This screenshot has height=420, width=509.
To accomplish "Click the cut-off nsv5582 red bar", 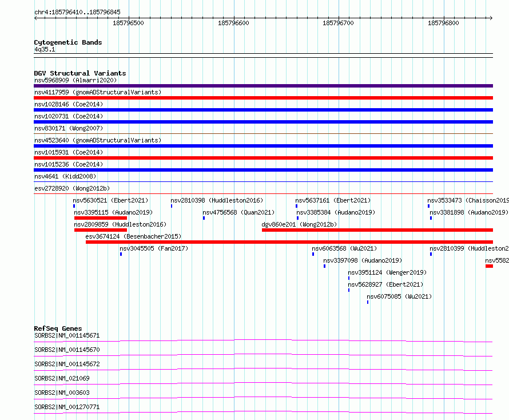I will (x=489, y=266).
